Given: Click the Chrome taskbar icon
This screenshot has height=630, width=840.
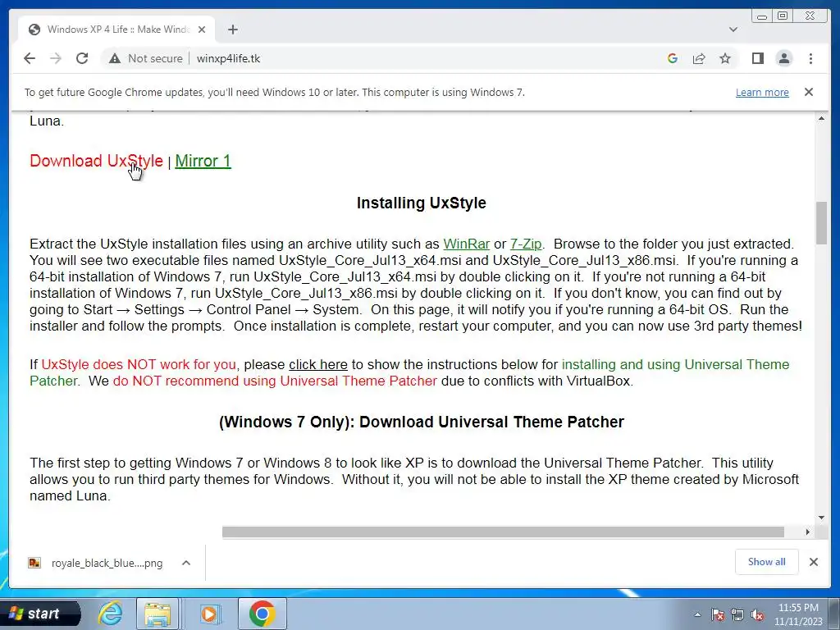Looking at the screenshot, I should 262,614.
